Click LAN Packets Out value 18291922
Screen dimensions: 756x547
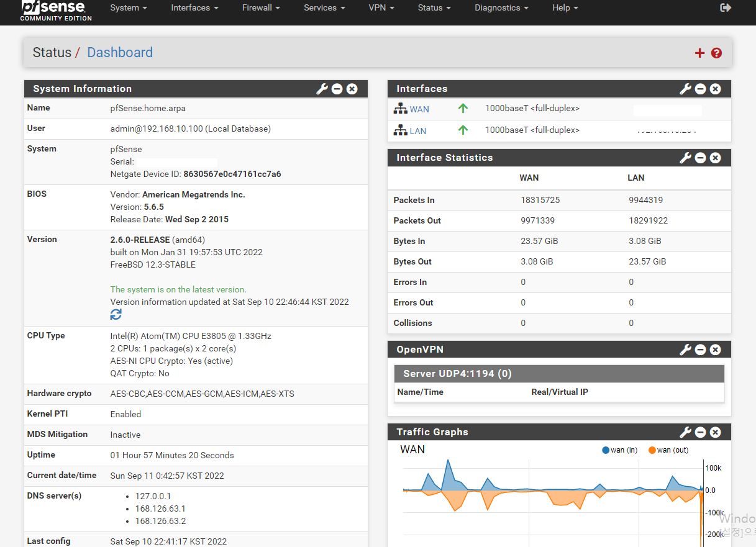tap(648, 220)
